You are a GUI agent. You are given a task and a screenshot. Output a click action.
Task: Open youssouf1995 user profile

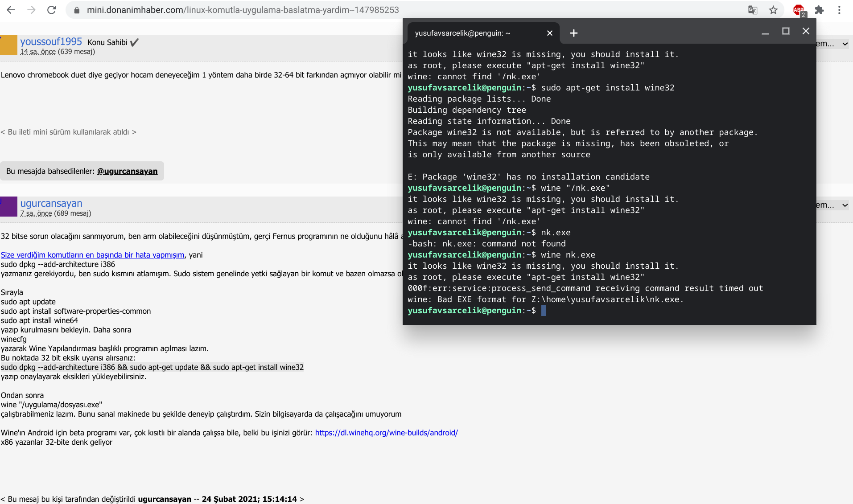(x=51, y=41)
